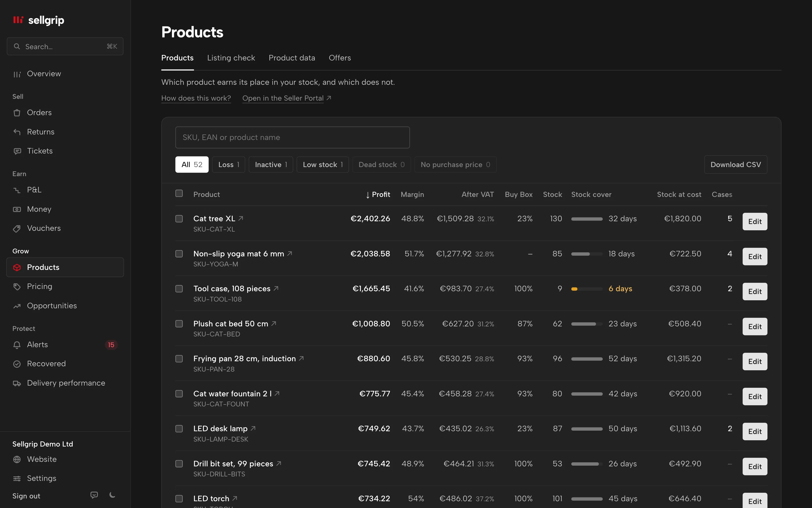
Task: Check the Tool case, 108 pieces row
Action: coord(179,288)
